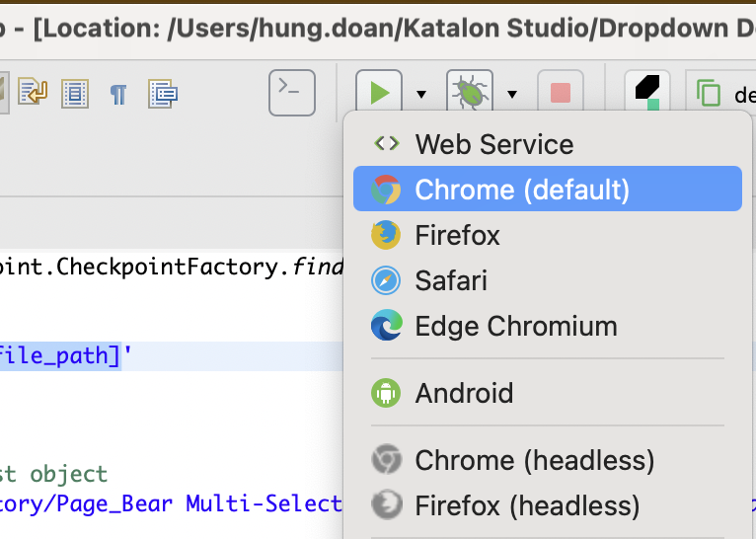The width and height of the screenshot is (756, 539).
Task: Open the profile dropdown starting with 'de'
Action: click(x=725, y=95)
